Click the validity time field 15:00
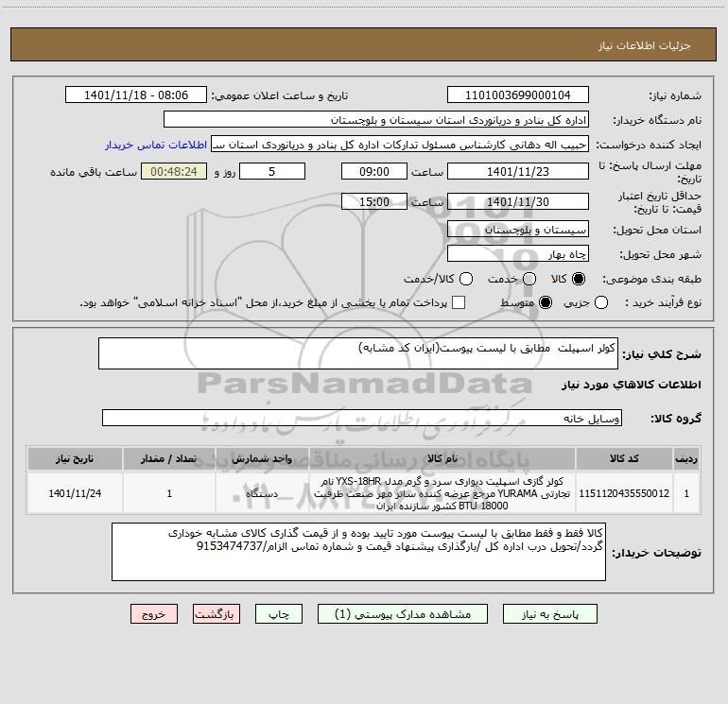The height and width of the screenshot is (704, 728). point(374,201)
